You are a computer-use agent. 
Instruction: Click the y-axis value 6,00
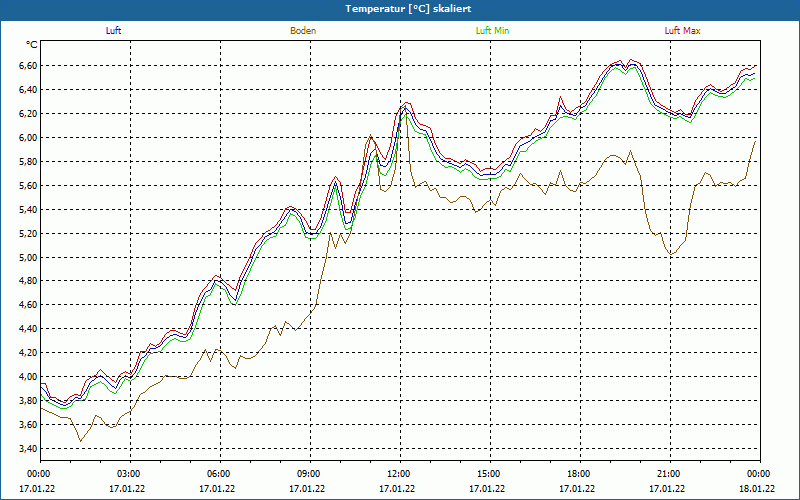click(28, 138)
